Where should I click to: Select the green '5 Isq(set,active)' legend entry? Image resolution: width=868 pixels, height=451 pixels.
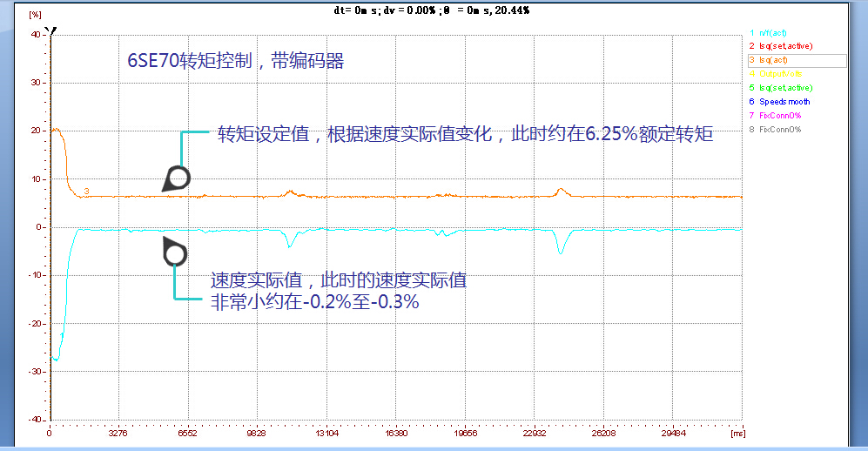pyautogui.click(x=781, y=87)
